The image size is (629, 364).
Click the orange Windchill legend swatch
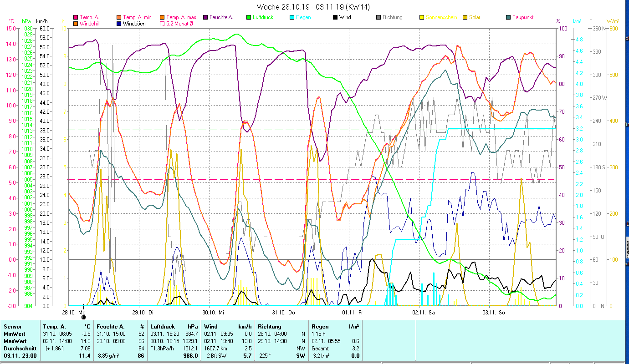pos(76,23)
